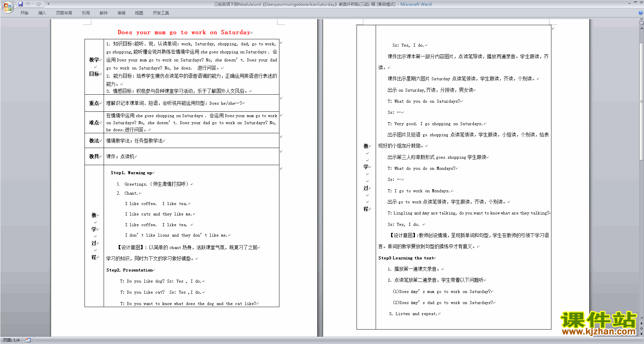This screenshot has height=344, width=644.
Task: Go to previous page double-arrow button
Action: (641, 323)
